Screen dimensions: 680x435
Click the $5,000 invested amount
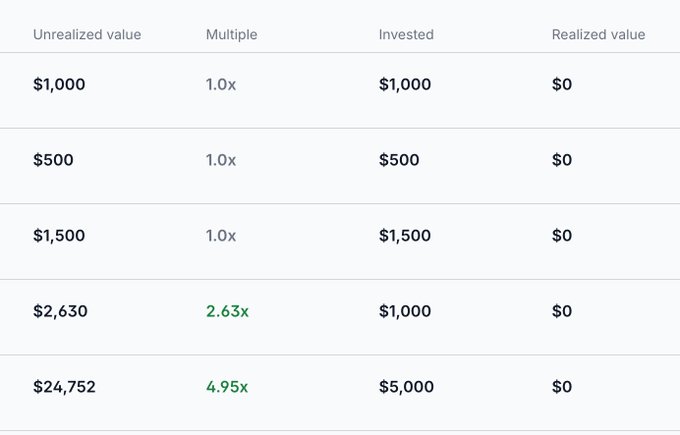tap(406, 386)
